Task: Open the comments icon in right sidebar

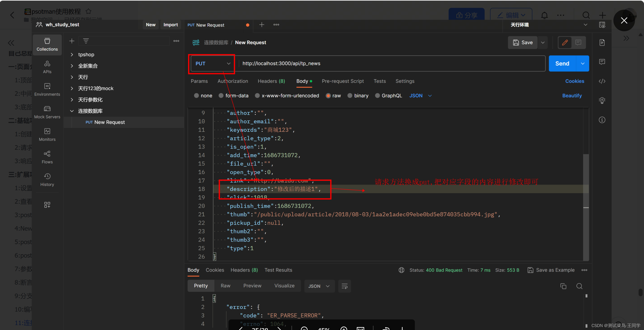Action: click(x=602, y=62)
